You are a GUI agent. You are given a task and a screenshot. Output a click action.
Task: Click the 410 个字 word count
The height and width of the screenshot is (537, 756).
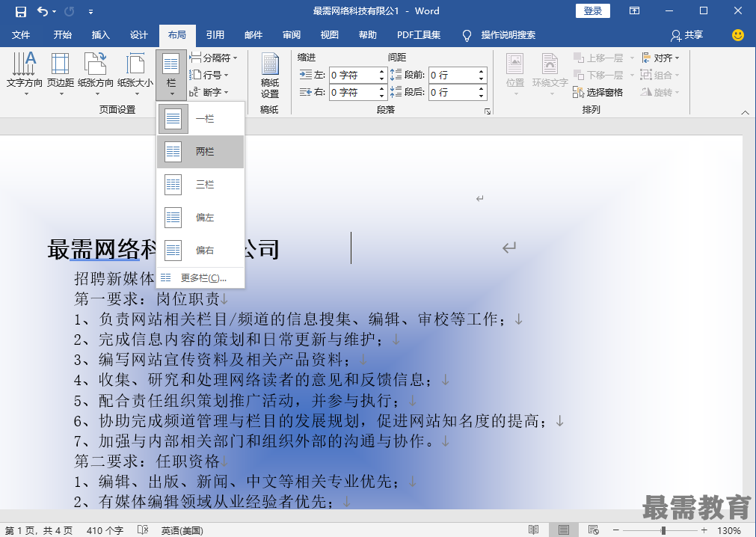(x=105, y=530)
